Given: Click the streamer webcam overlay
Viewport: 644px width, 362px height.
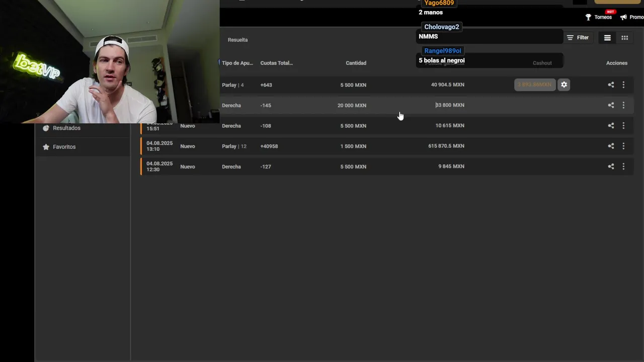Looking at the screenshot, I should [110, 61].
